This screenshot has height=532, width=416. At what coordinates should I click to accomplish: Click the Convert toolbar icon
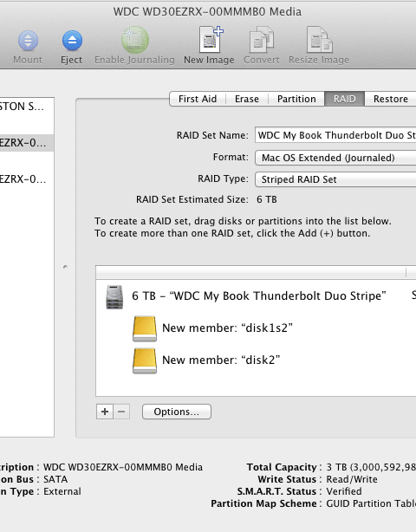[x=261, y=40]
